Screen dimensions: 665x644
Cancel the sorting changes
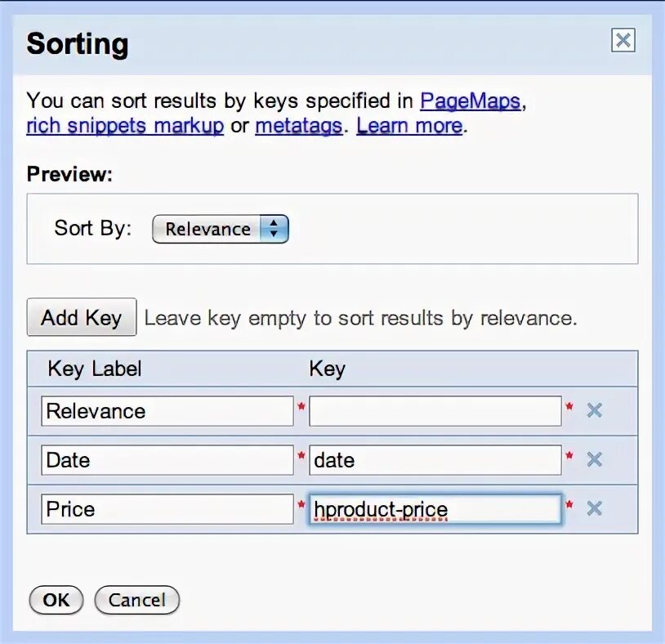tap(137, 600)
